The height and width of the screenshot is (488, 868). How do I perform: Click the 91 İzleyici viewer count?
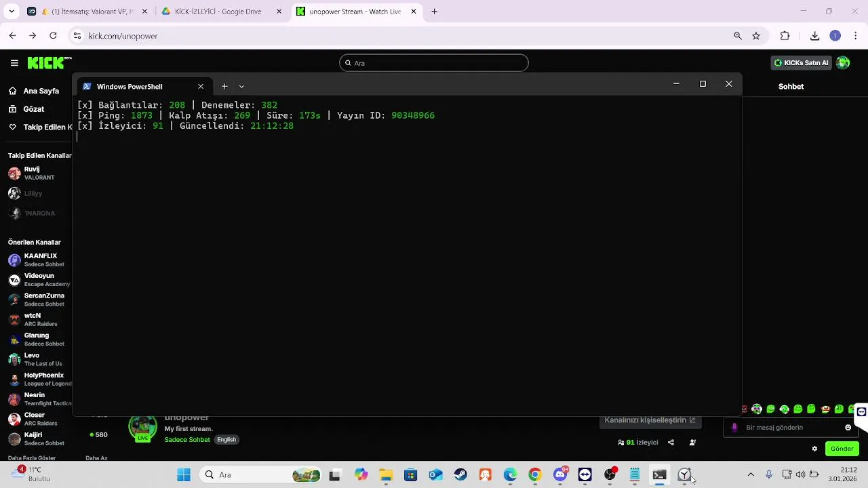click(638, 443)
